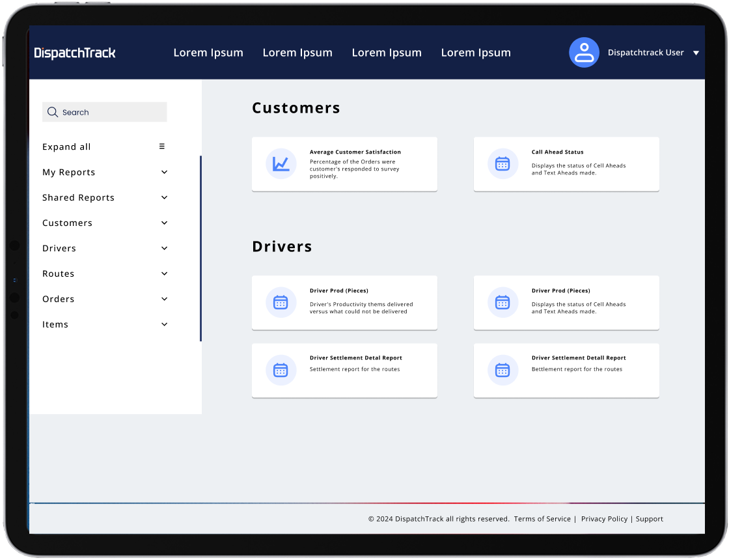Click the Support link in the footer

point(649,519)
